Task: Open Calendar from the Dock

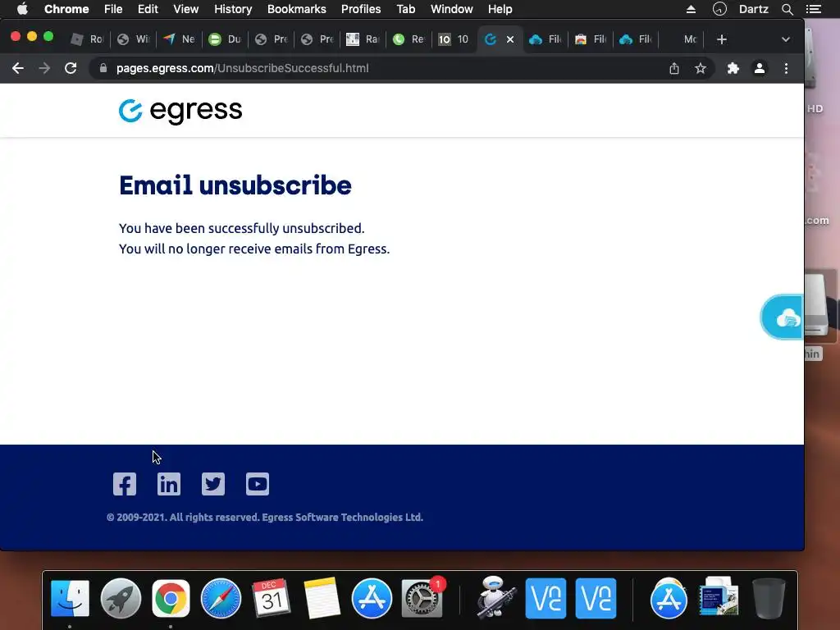Action: click(271, 598)
